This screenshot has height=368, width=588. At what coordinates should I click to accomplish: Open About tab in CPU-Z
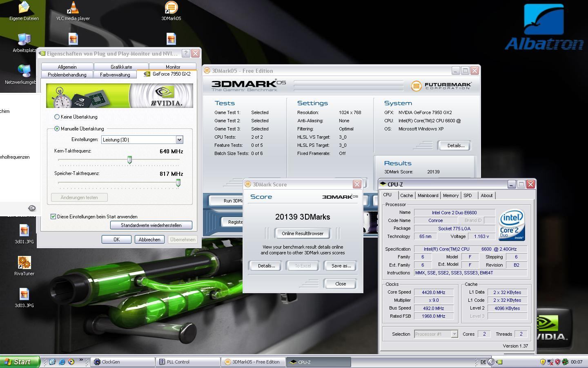[487, 195]
